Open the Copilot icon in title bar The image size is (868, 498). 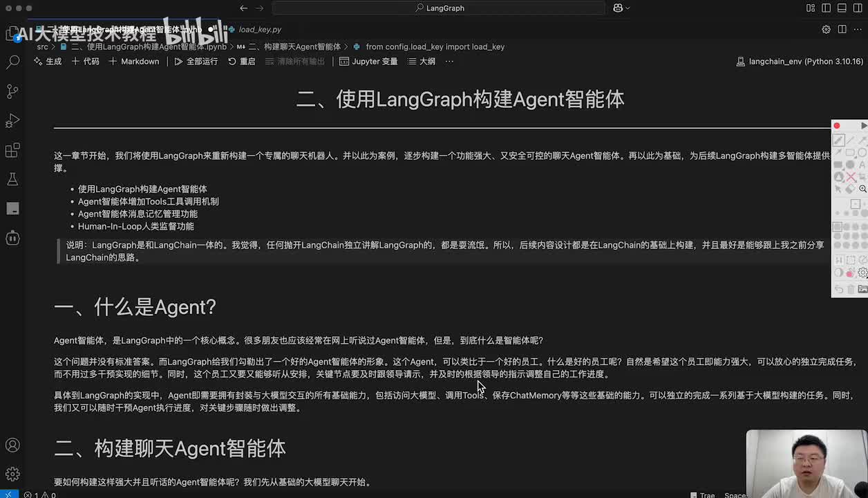point(617,8)
